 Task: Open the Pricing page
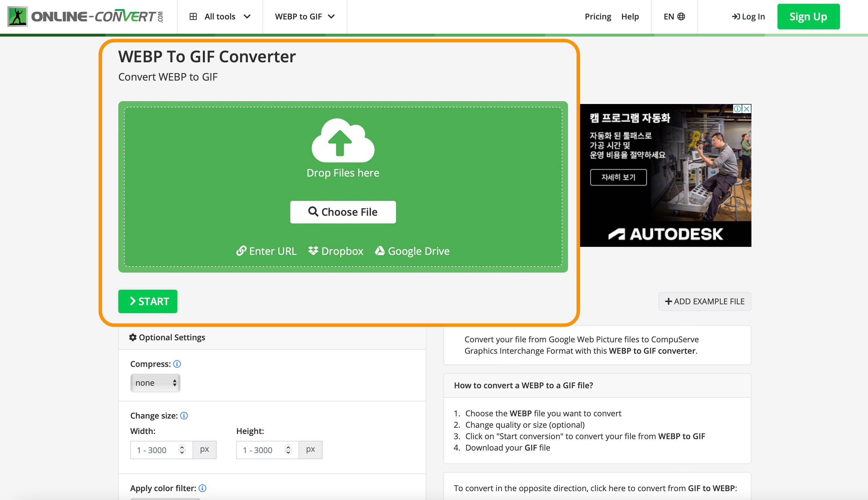(597, 16)
